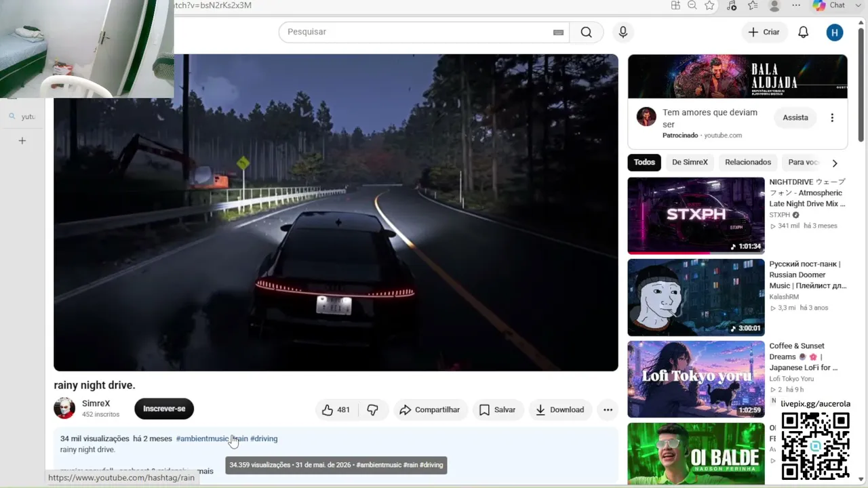Open YouTube notifications bell
Image resolution: width=868 pixels, height=488 pixels.
coord(803,32)
